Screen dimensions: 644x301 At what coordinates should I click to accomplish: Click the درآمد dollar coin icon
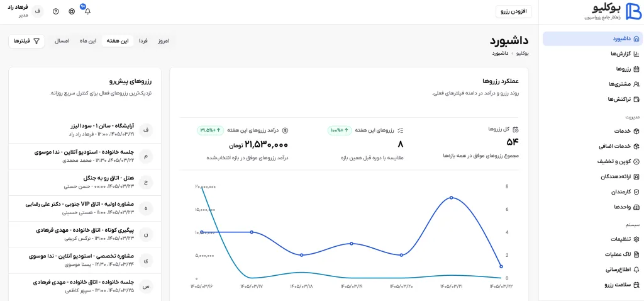[286, 130]
